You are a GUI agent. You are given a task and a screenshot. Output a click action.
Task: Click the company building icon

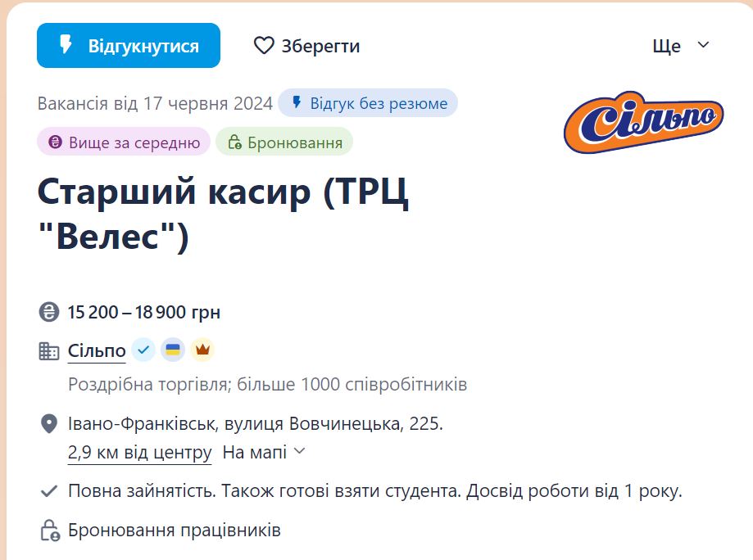click(49, 350)
